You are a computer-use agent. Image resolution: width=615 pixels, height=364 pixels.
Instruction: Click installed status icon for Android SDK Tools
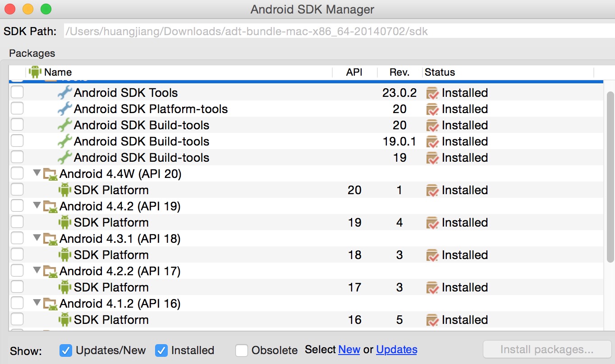click(432, 93)
